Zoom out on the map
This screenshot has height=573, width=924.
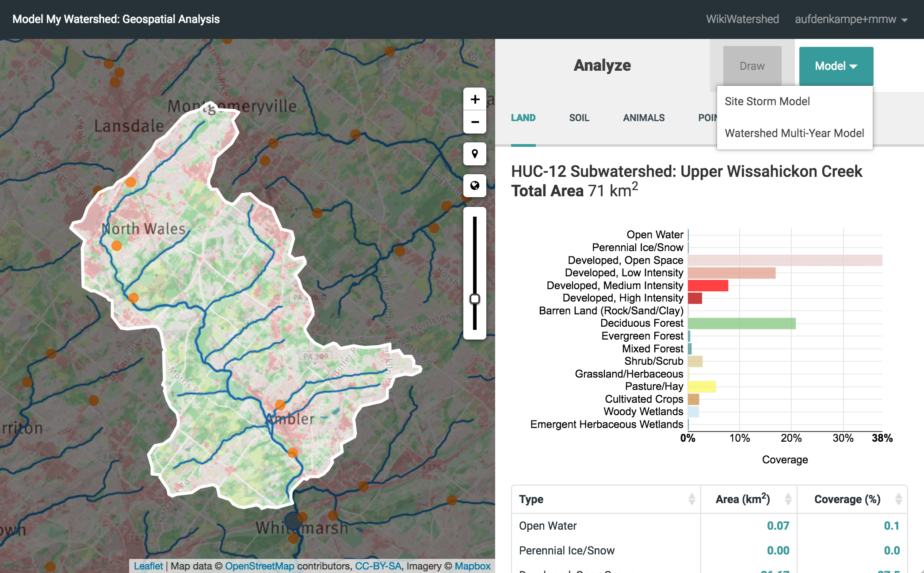[x=474, y=122]
